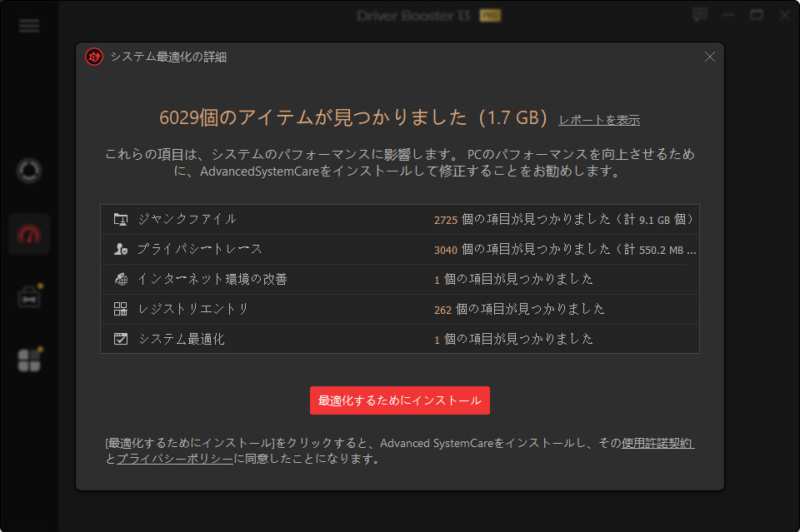Open the Action Center grid icon in sidebar
Image resolution: width=800 pixels, height=532 pixels.
click(29, 360)
